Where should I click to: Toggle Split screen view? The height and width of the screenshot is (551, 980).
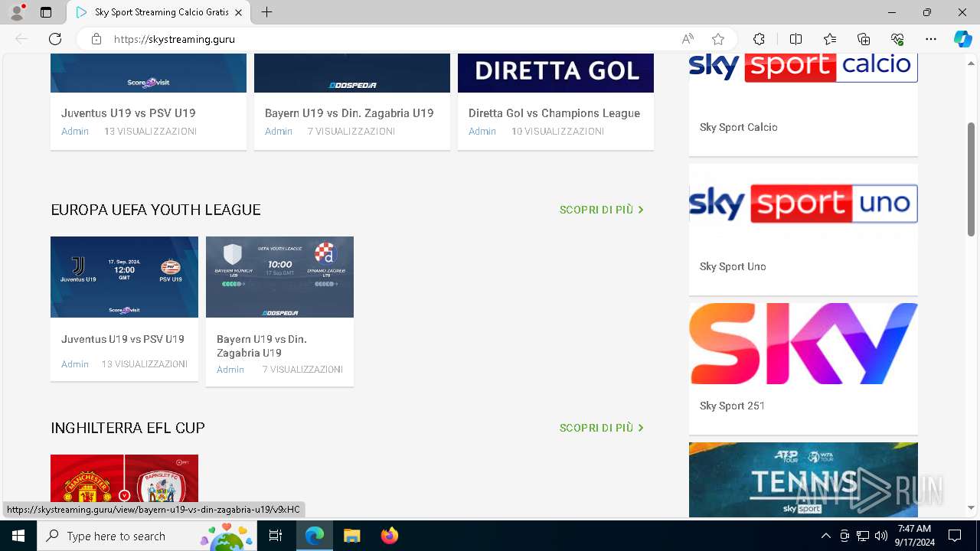click(x=795, y=39)
